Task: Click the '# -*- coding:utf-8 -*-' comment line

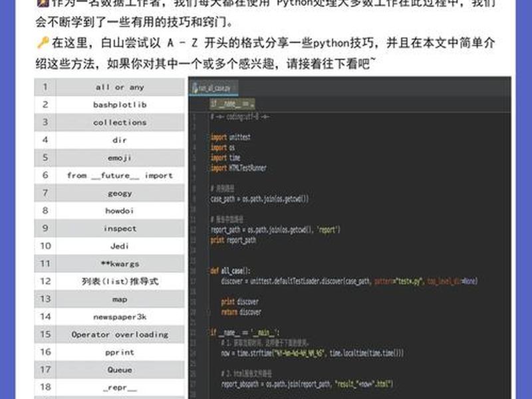Action: point(239,117)
